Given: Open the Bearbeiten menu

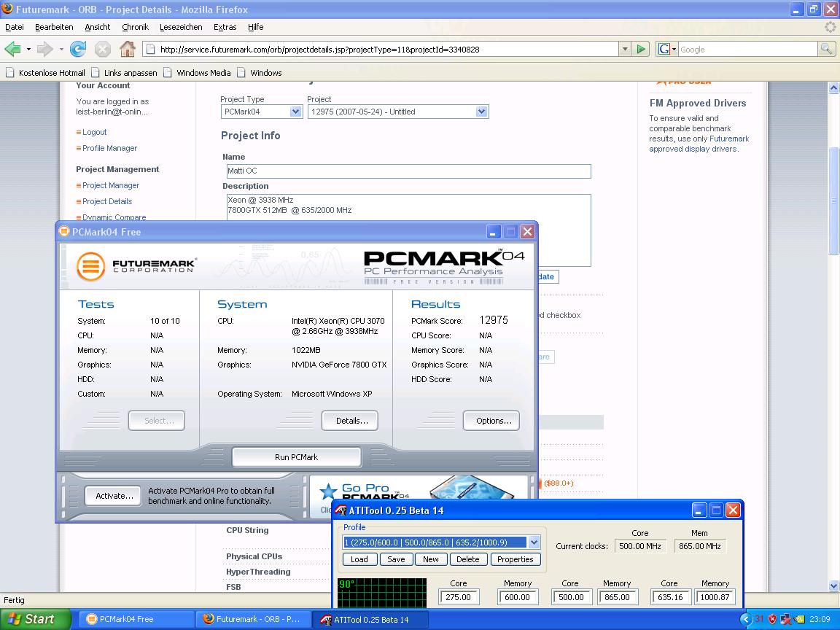Looking at the screenshot, I should pyautogui.click(x=54, y=27).
